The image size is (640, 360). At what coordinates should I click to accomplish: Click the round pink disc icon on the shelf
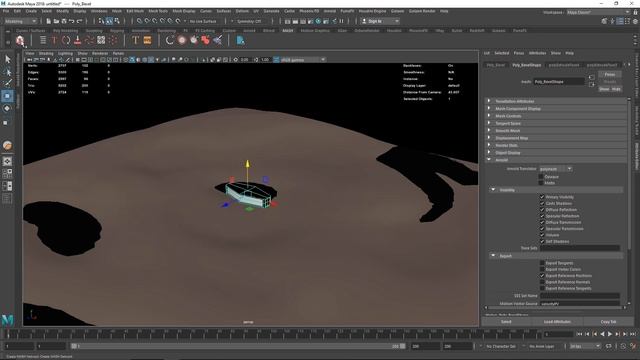pyautogui.click(x=182, y=40)
